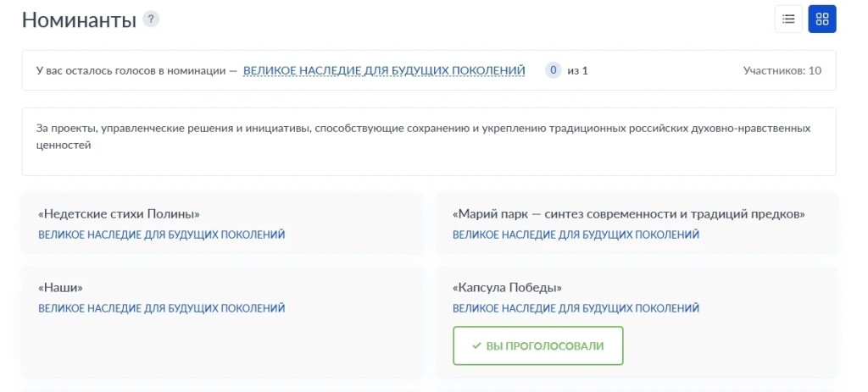Click nomination link under «Капсула Победы»

pos(576,308)
